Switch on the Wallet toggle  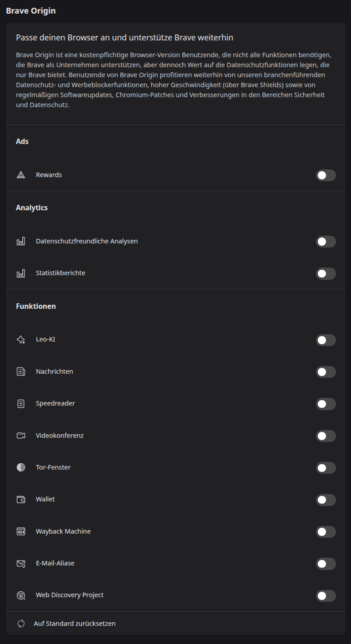[326, 500]
